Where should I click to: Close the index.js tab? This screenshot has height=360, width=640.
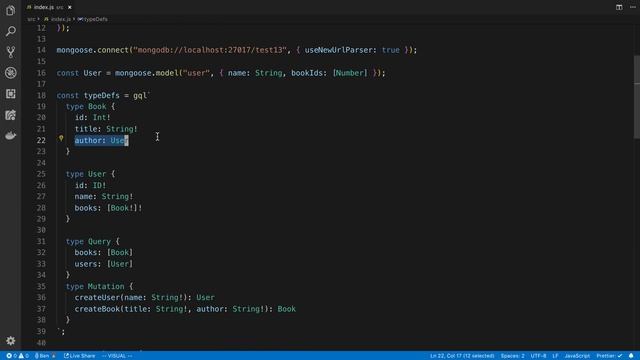click(70, 7)
